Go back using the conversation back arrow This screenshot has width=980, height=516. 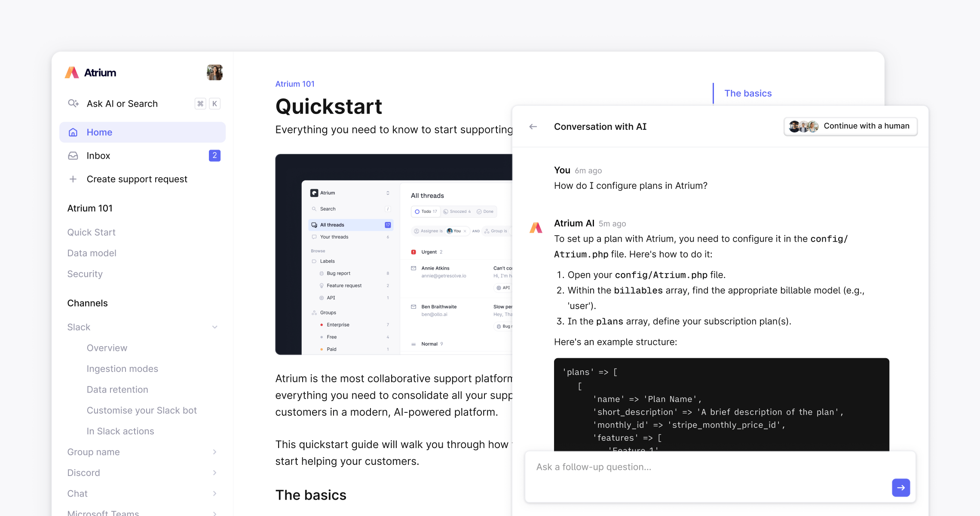click(x=533, y=126)
